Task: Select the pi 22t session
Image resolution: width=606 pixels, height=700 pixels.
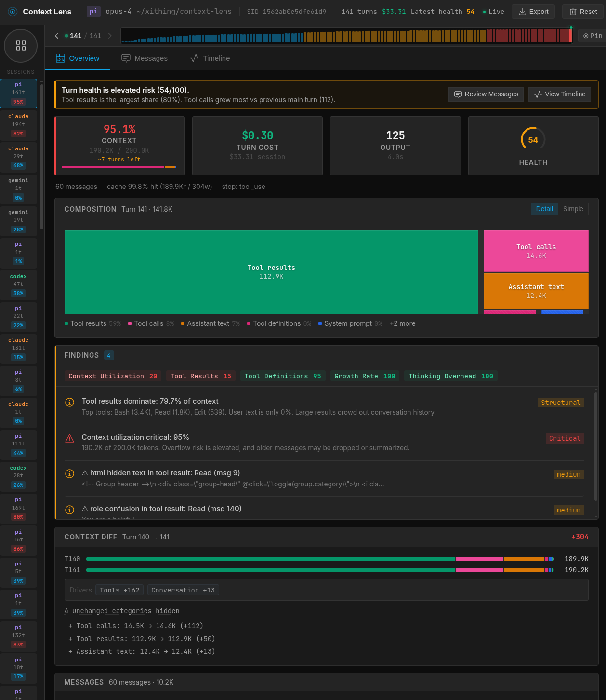Action: pyautogui.click(x=18, y=317)
